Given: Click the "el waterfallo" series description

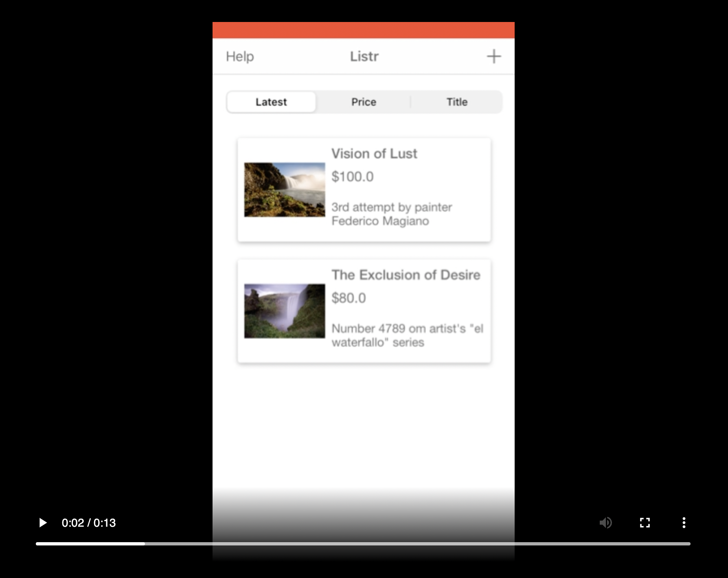Looking at the screenshot, I should (x=407, y=335).
